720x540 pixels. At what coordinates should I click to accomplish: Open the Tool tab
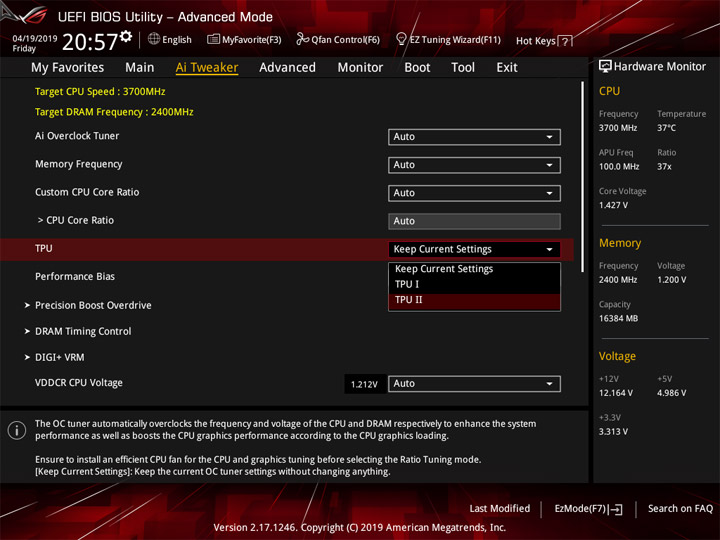click(x=463, y=68)
